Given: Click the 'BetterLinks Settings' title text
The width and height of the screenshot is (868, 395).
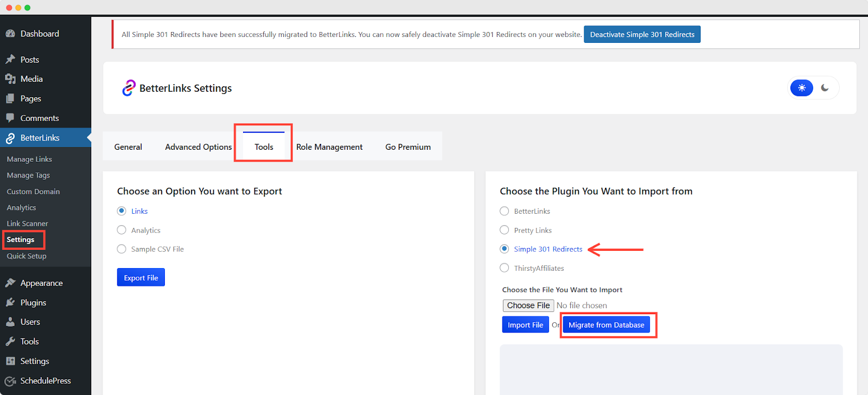Looking at the screenshot, I should tap(186, 88).
